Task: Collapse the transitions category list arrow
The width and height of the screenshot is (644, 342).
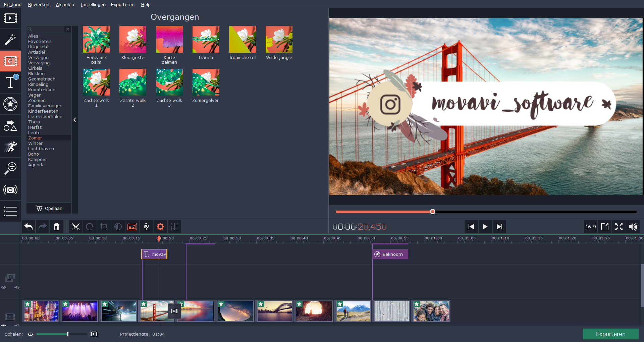Action: coord(75,120)
